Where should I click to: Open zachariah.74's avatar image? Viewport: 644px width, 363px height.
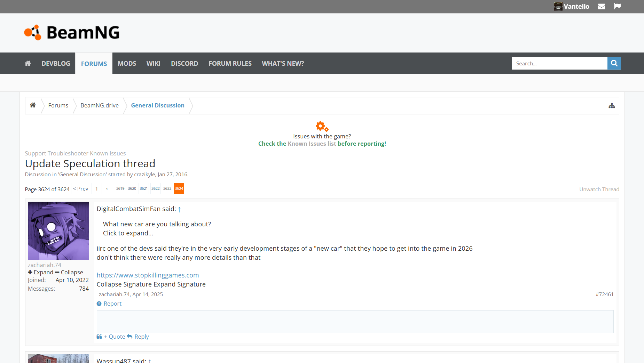pyautogui.click(x=58, y=231)
